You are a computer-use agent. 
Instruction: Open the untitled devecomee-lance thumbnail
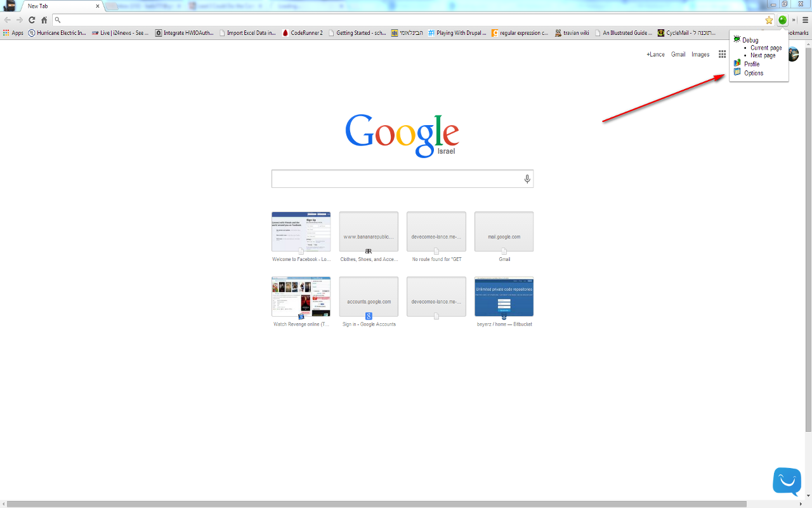click(x=436, y=297)
